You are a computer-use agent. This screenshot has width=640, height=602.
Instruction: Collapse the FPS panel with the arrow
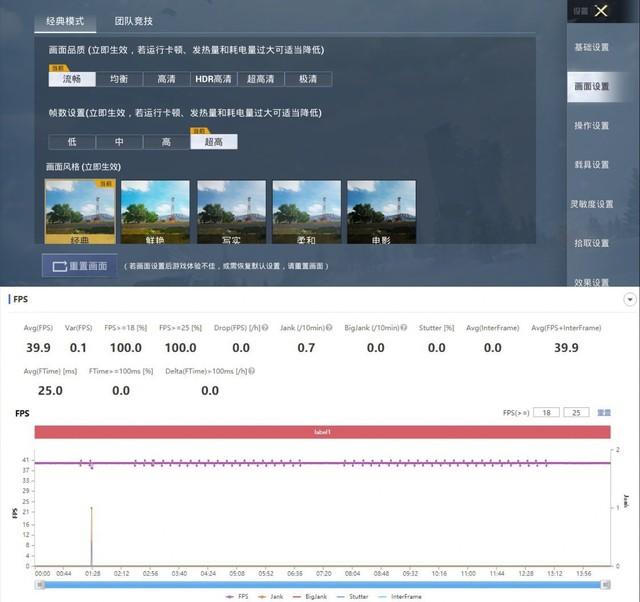tap(629, 300)
